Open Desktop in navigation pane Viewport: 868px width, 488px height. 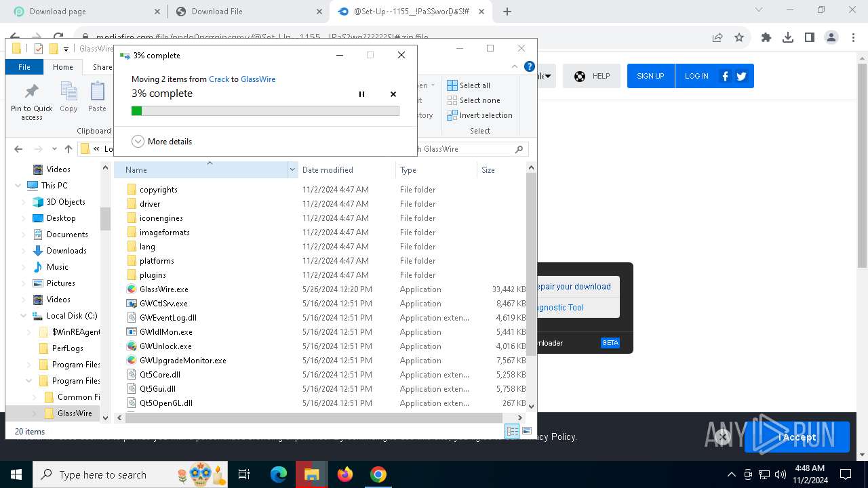pos(61,218)
